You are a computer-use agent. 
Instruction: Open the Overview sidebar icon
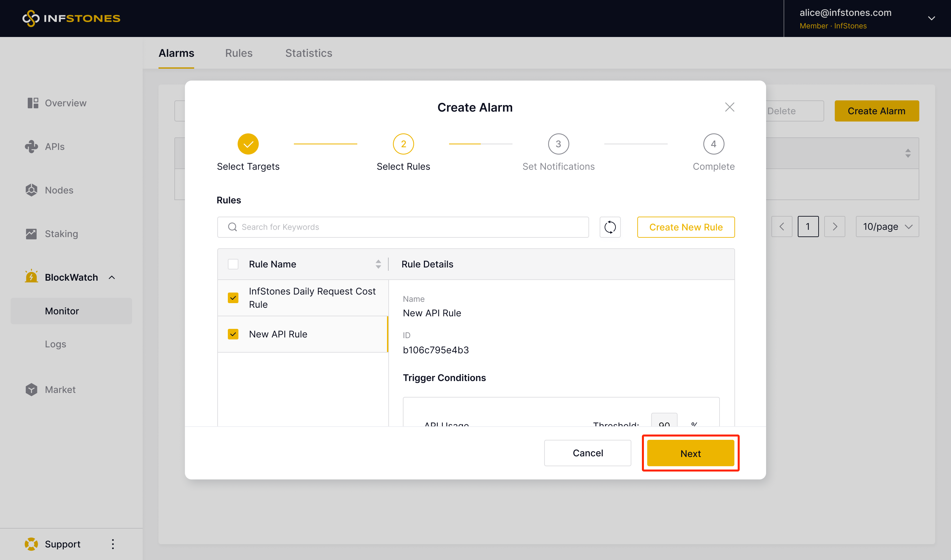tap(33, 103)
